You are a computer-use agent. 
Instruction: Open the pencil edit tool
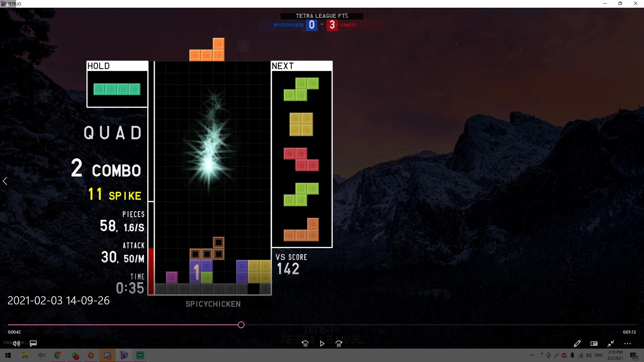tap(577, 344)
